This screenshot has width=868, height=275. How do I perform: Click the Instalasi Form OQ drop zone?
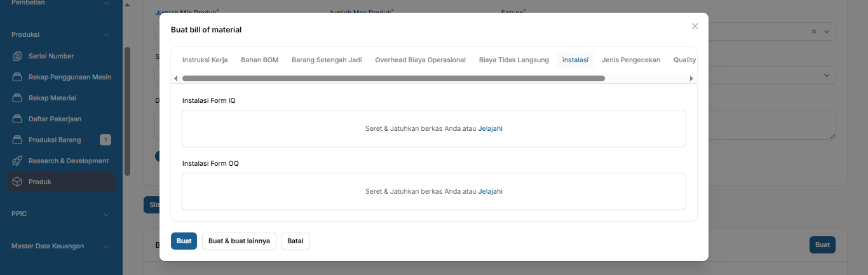[434, 191]
